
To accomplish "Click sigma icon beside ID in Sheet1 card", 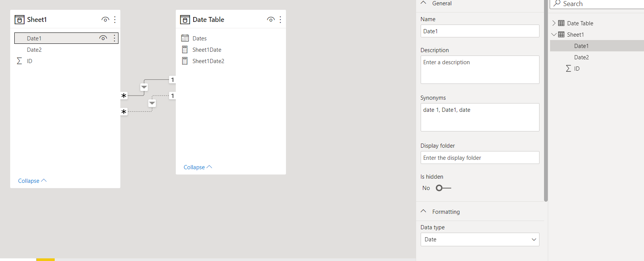I will (19, 61).
